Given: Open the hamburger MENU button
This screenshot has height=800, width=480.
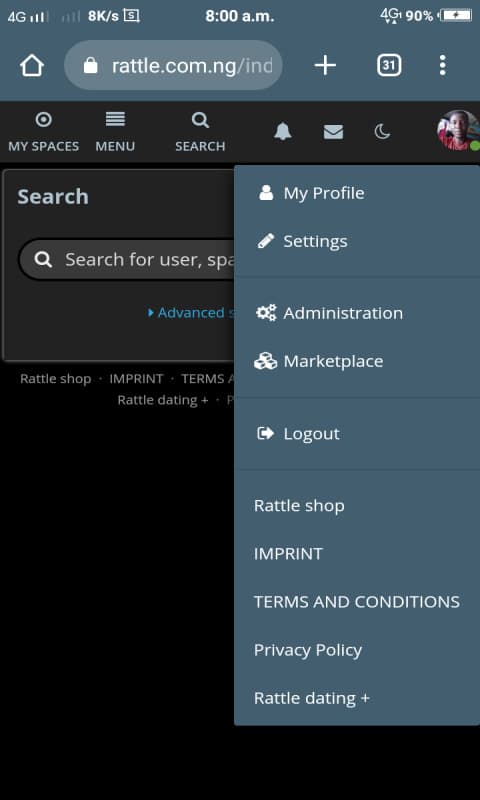Looking at the screenshot, I should coord(115,133).
